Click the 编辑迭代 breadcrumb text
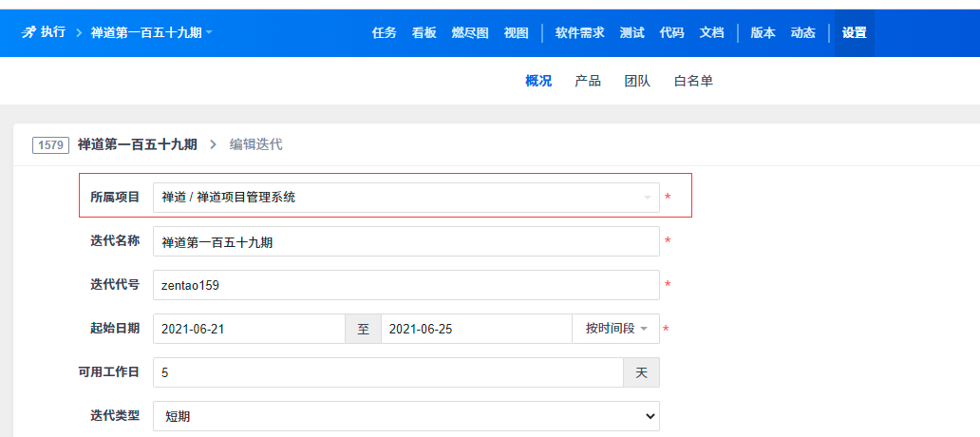 [255, 144]
